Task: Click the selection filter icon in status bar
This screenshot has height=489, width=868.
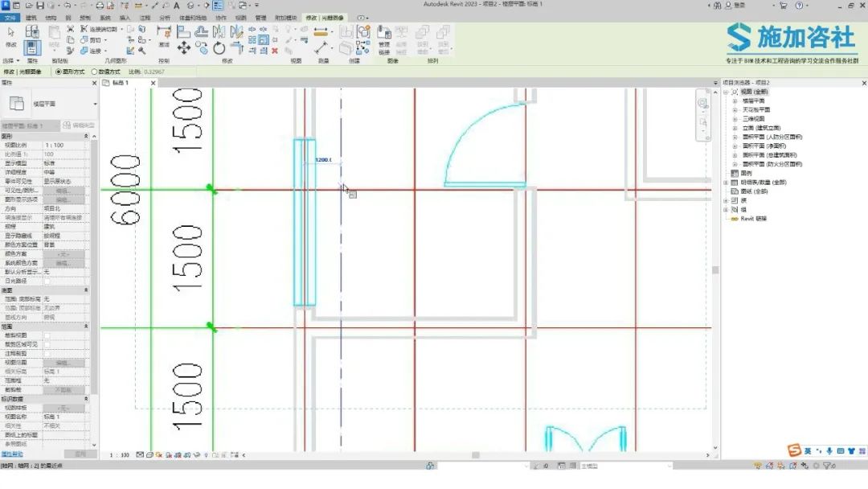Action: point(827,466)
